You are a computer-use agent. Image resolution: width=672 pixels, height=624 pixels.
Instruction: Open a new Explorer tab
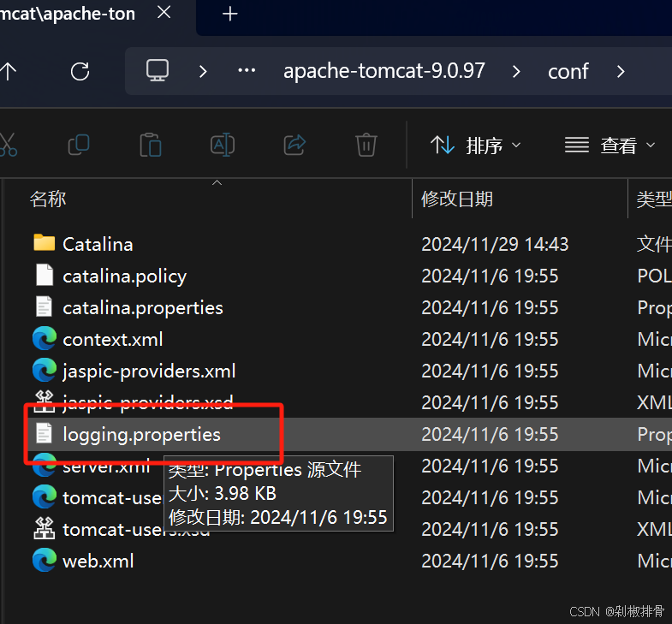[x=229, y=14]
